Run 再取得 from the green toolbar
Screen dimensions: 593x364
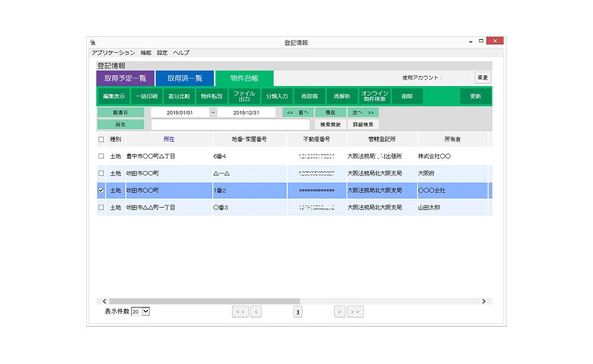coord(309,96)
